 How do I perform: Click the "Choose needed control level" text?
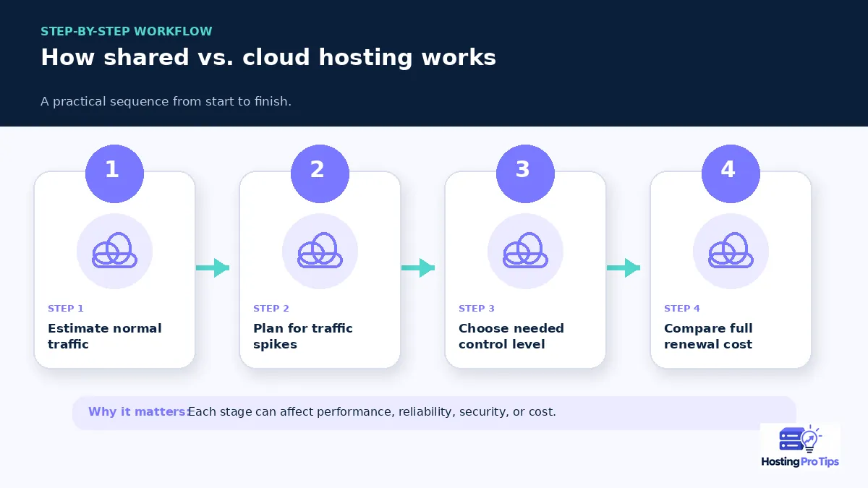click(x=511, y=336)
